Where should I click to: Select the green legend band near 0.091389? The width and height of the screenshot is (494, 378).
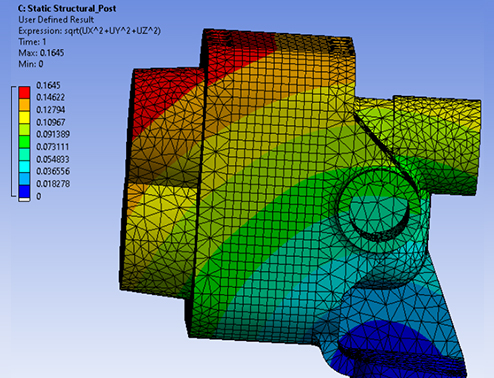tap(24, 142)
